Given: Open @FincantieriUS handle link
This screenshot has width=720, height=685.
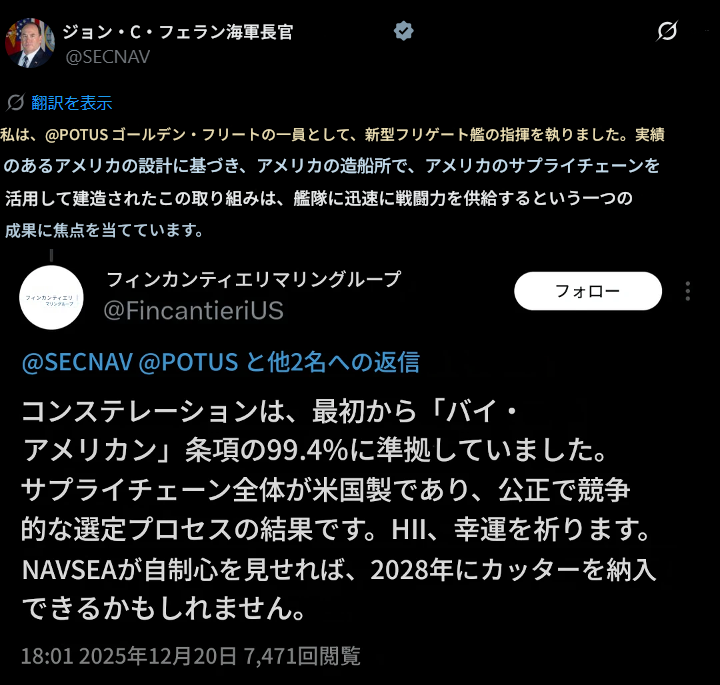Looking at the screenshot, I should tap(193, 310).
